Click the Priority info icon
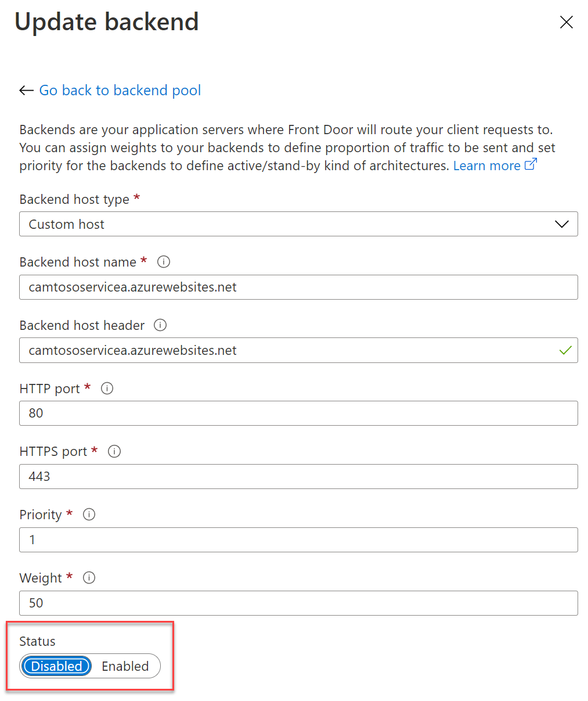Screen dimensions: 588x701 pyautogui.click(x=89, y=515)
